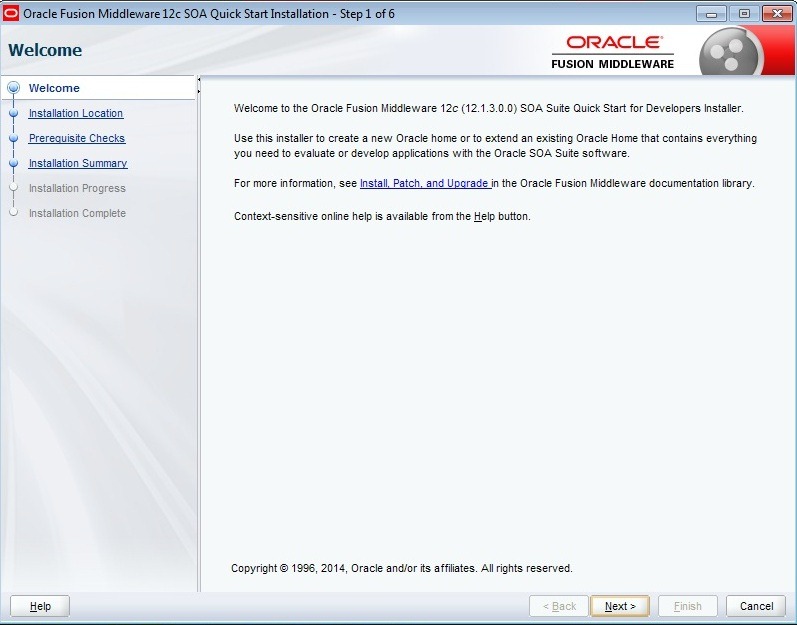Click the Oracle icon in the title bar
Image resolution: width=797 pixels, height=625 pixels.
point(11,14)
